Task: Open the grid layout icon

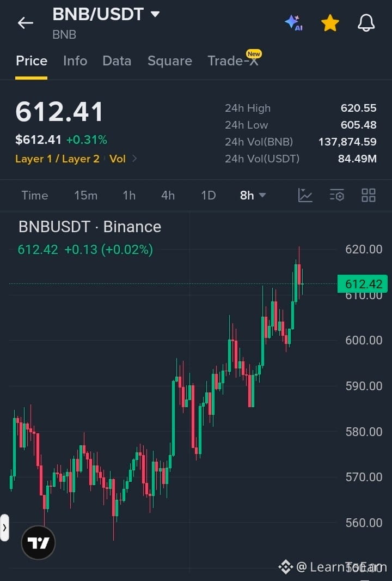Action: tap(368, 195)
